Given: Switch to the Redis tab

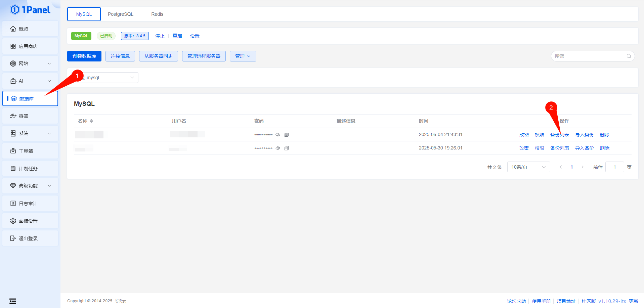Looking at the screenshot, I should (x=157, y=14).
